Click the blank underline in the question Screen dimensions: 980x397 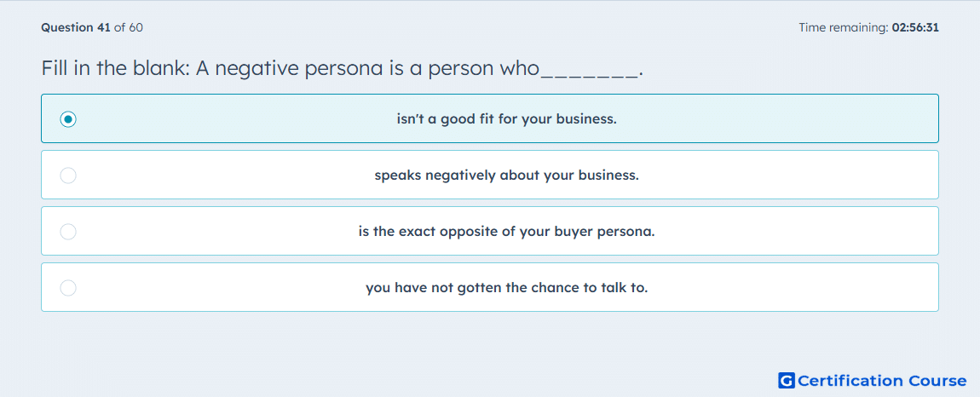click(x=589, y=76)
